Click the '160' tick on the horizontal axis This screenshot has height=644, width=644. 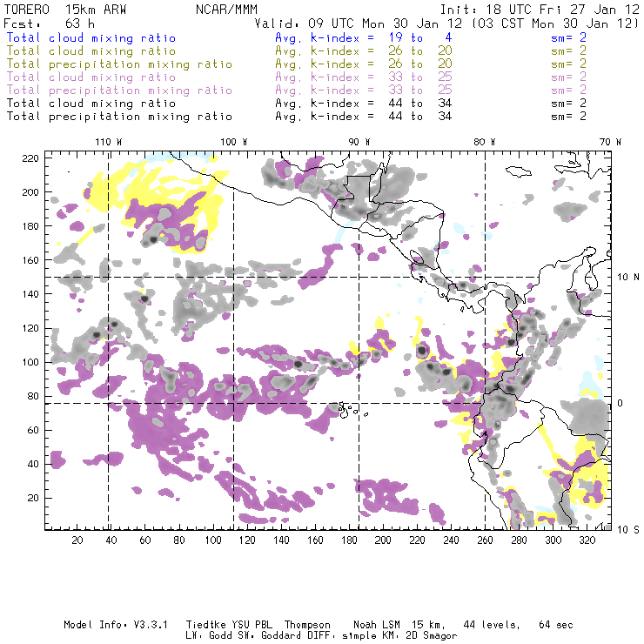click(x=315, y=540)
